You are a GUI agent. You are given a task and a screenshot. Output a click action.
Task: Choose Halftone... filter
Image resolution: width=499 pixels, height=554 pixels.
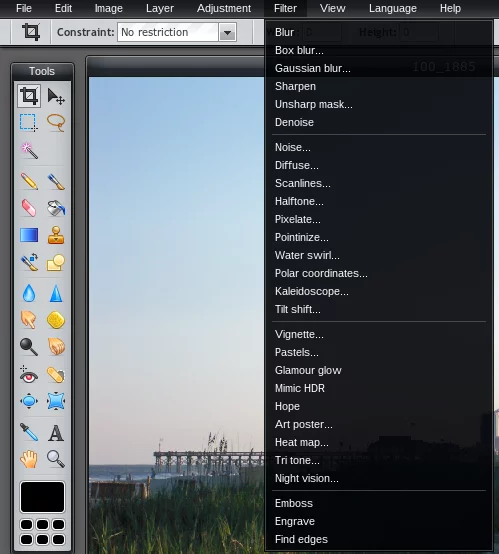379,201
